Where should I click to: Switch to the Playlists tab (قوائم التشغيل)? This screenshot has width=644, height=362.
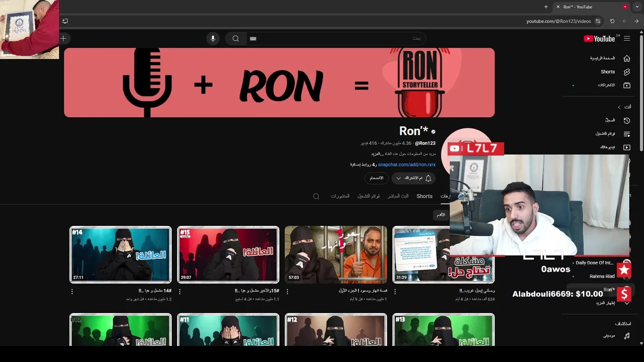click(x=368, y=196)
